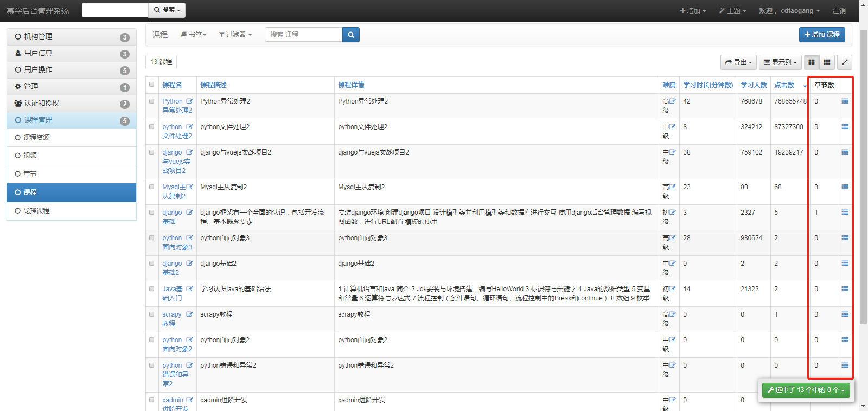Toggle the select-all checkbox in the table header
This screenshot has height=411, width=868.
(152, 85)
